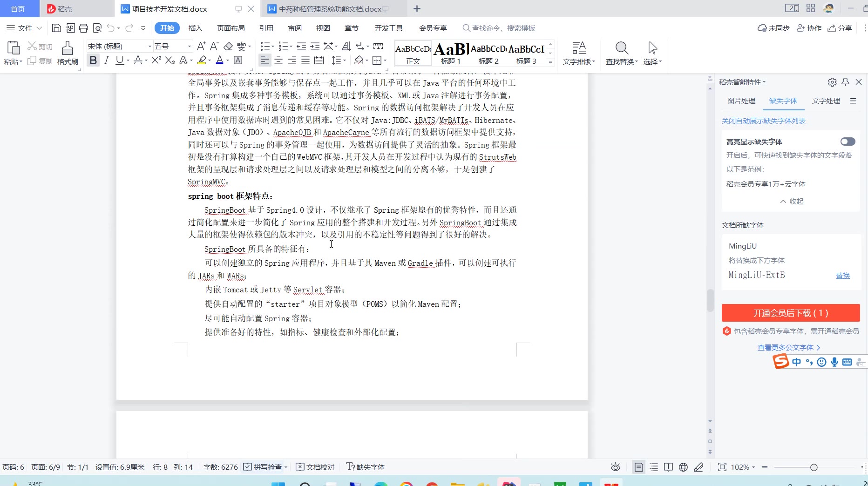Switch to 图片处理 panel tab

[741, 101]
